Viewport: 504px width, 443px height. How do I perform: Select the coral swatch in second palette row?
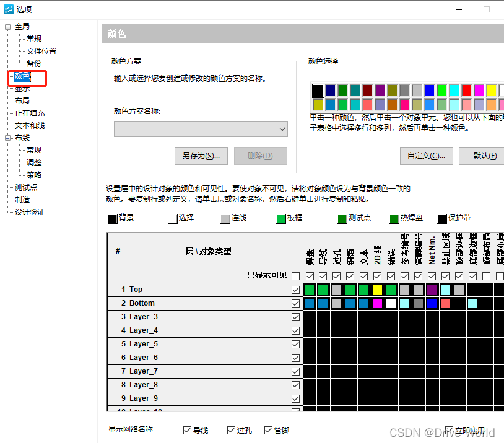[x=367, y=105]
